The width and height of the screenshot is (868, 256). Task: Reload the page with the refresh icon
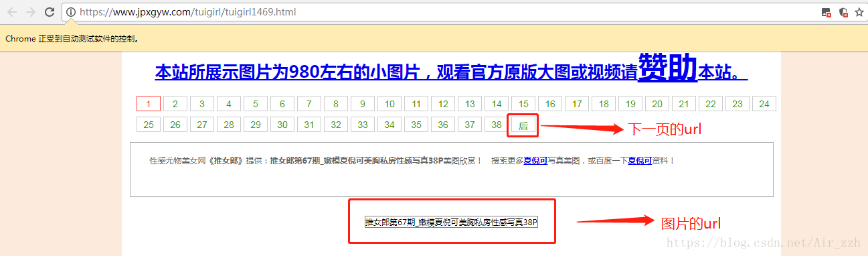[50, 12]
